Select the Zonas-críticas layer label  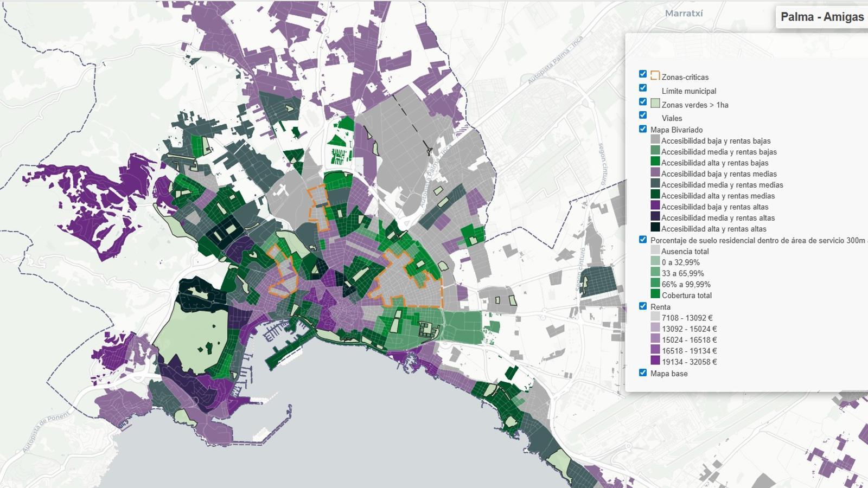(685, 77)
